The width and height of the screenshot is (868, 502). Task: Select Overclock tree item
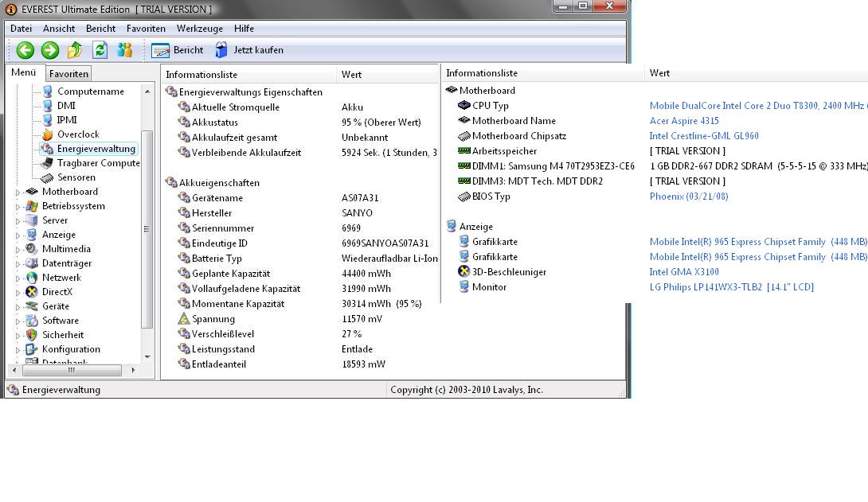(x=78, y=134)
